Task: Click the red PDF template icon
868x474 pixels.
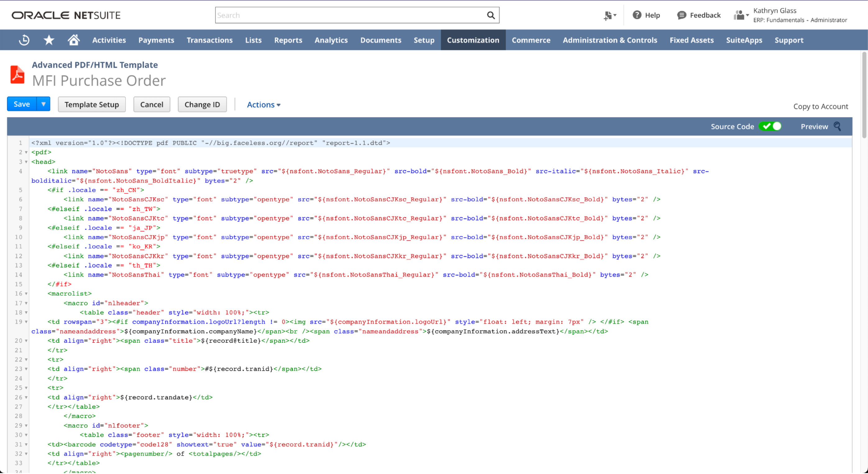Action: coord(17,74)
